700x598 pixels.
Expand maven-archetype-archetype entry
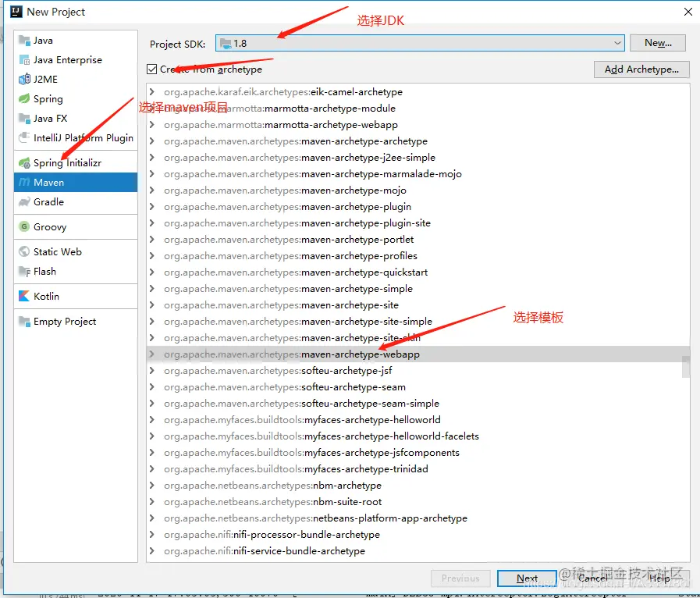[x=152, y=141]
